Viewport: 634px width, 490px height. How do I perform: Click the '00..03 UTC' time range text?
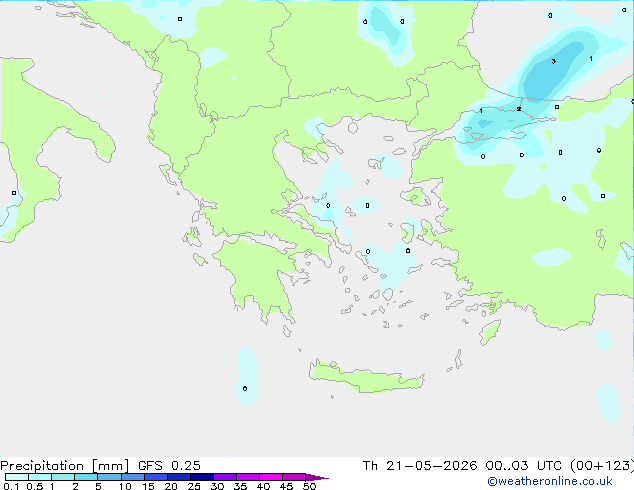[x=524, y=466]
